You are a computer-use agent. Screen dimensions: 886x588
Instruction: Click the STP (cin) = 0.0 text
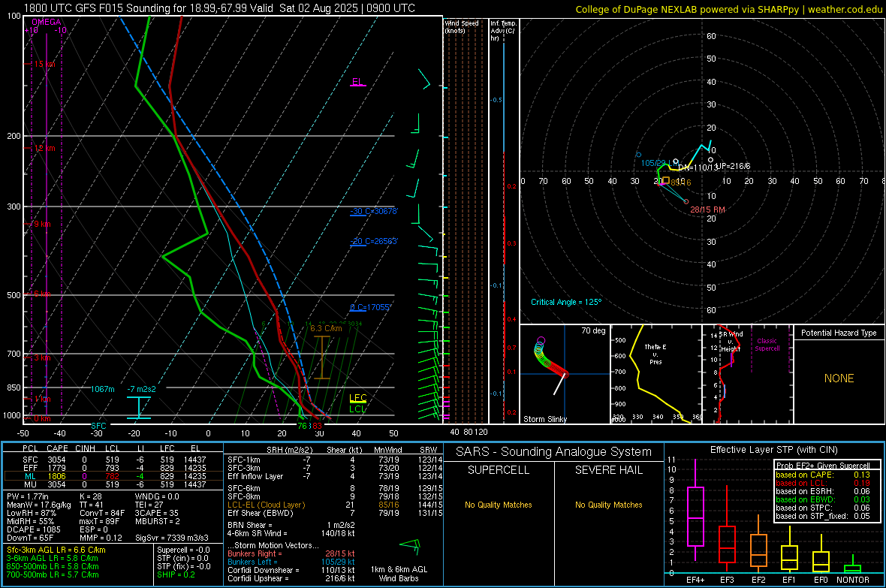point(182,558)
